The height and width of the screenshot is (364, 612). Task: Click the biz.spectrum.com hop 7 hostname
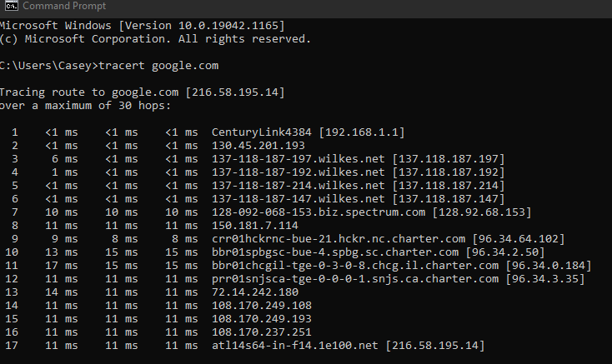tap(319, 212)
